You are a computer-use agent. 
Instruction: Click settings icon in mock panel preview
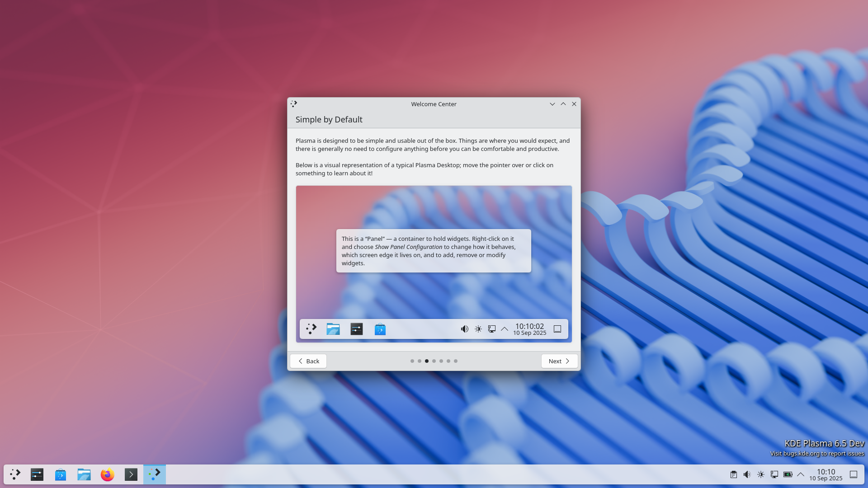tap(357, 329)
